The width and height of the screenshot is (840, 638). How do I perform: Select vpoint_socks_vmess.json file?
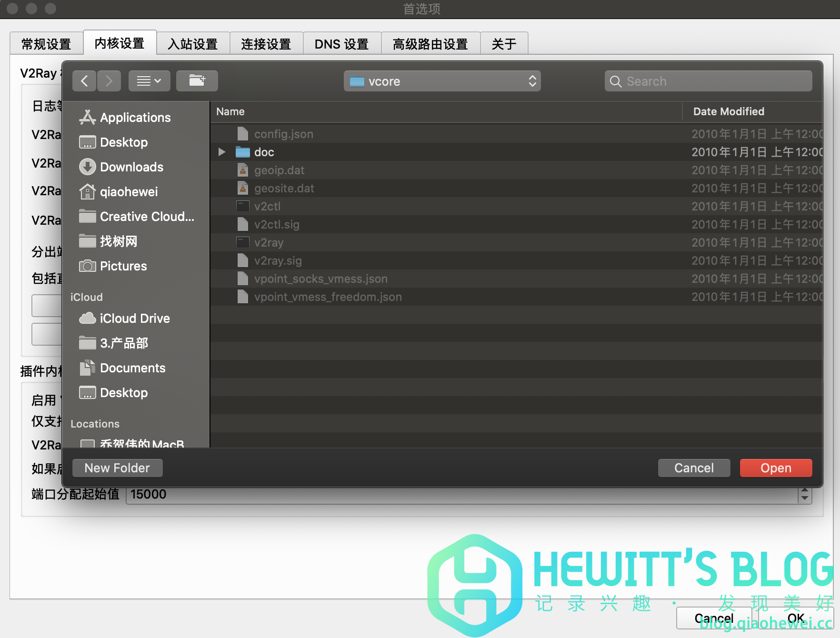click(x=516, y=279)
